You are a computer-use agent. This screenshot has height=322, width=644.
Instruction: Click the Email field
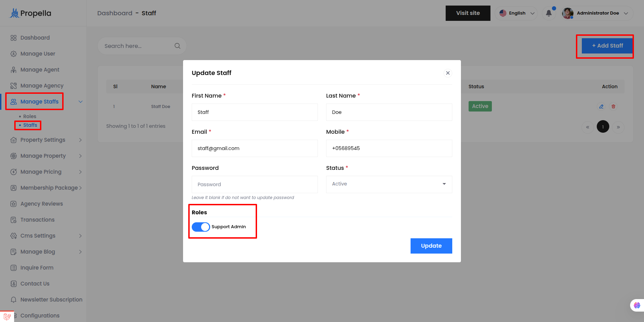coord(255,148)
